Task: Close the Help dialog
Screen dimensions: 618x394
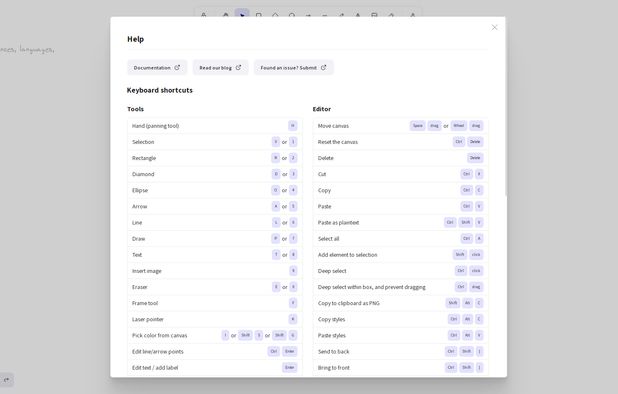Action: [x=494, y=27]
